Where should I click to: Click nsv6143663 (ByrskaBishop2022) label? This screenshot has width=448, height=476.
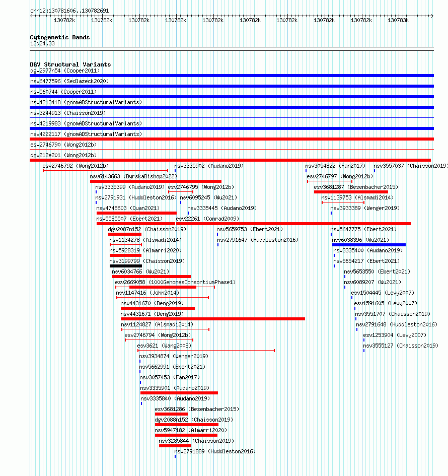(x=133, y=177)
